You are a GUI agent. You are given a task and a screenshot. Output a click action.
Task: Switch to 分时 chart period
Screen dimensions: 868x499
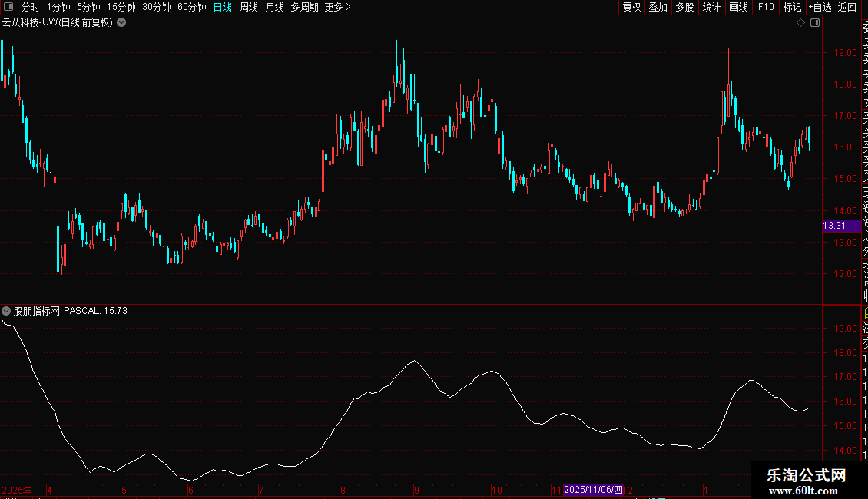(31, 7)
